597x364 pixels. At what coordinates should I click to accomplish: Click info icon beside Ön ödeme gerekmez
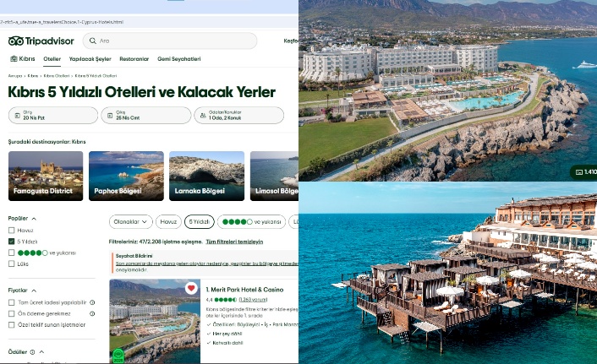click(x=92, y=314)
